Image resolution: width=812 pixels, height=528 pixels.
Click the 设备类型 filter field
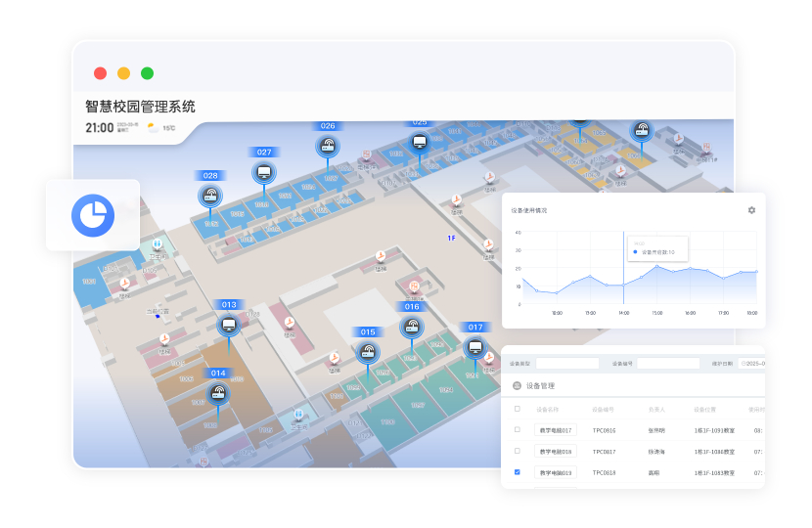coord(566,364)
